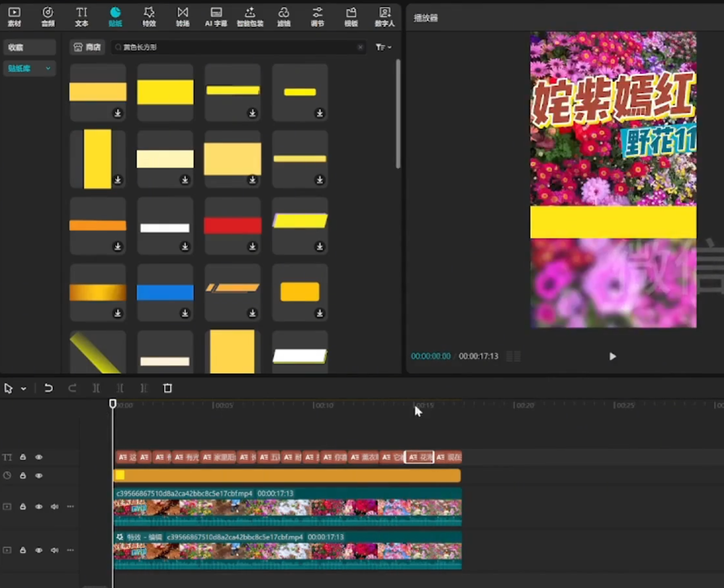Click the trash delete icon
The height and width of the screenshot is (588, 724).
pyautogui.click(x=168, y=388)
